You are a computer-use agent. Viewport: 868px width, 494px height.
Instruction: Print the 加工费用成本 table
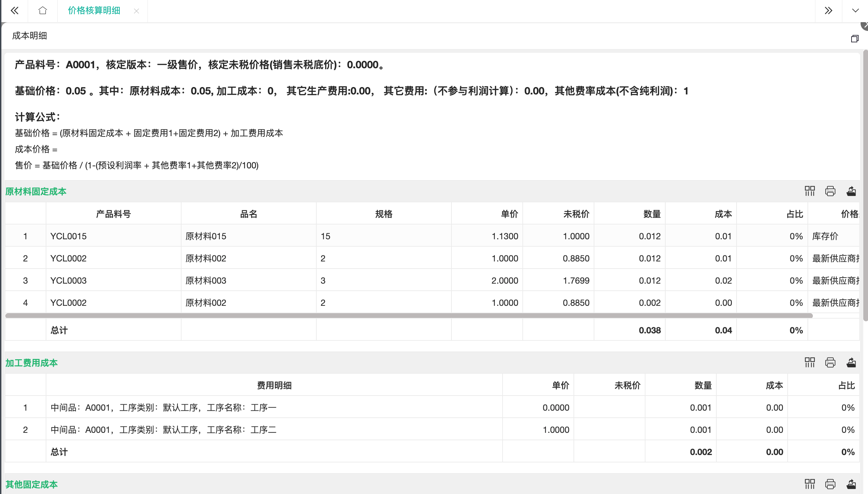pyautogui.click(x=830, y=362)
